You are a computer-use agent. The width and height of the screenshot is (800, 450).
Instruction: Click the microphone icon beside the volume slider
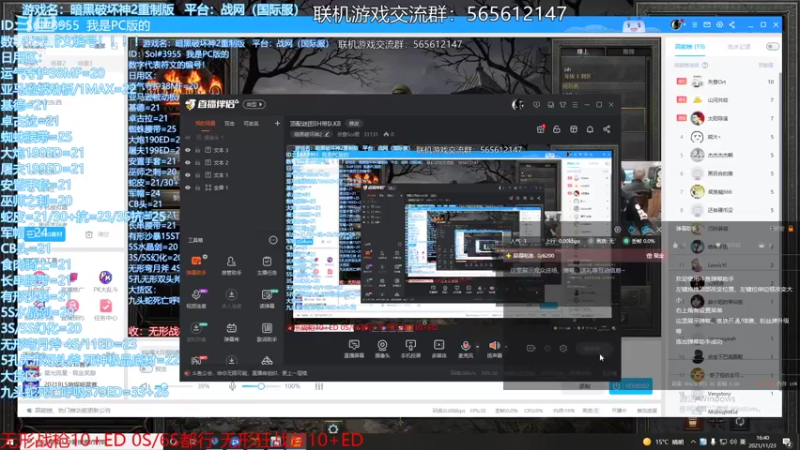(x=232, y=386)
